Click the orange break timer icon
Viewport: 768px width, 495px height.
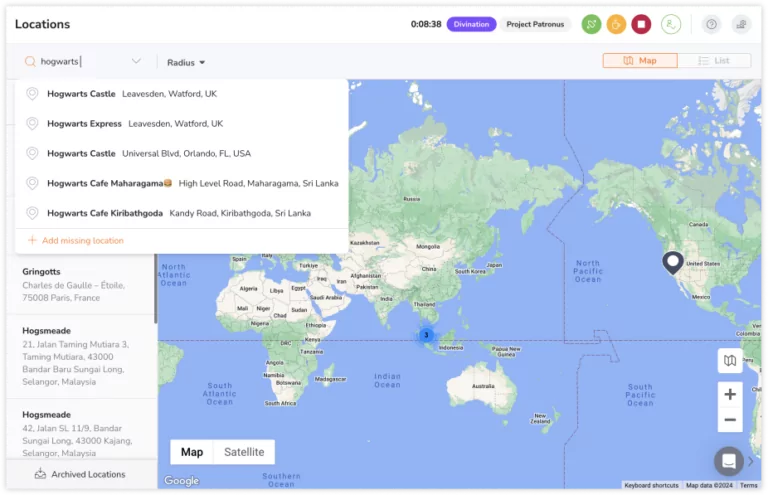(616, 24)
